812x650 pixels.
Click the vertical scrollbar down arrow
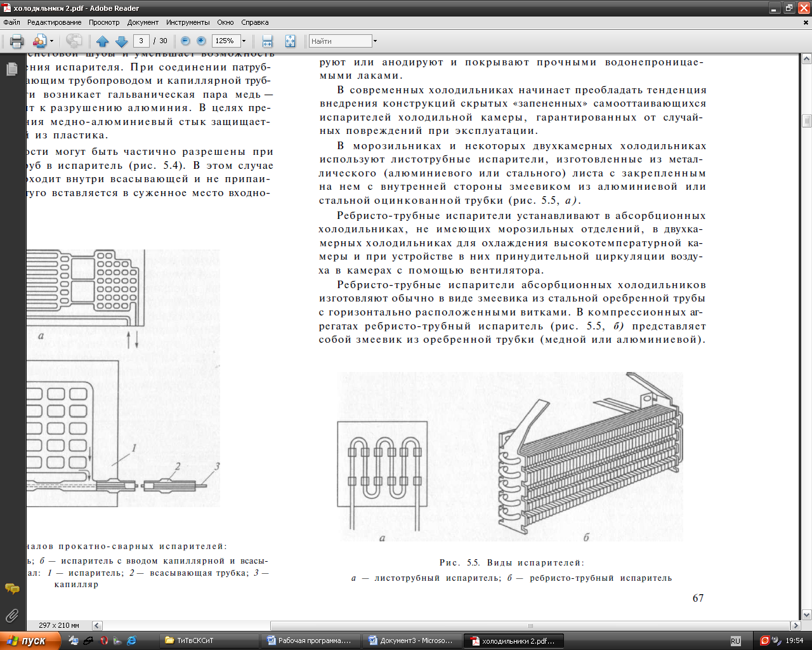coord(807,614)
